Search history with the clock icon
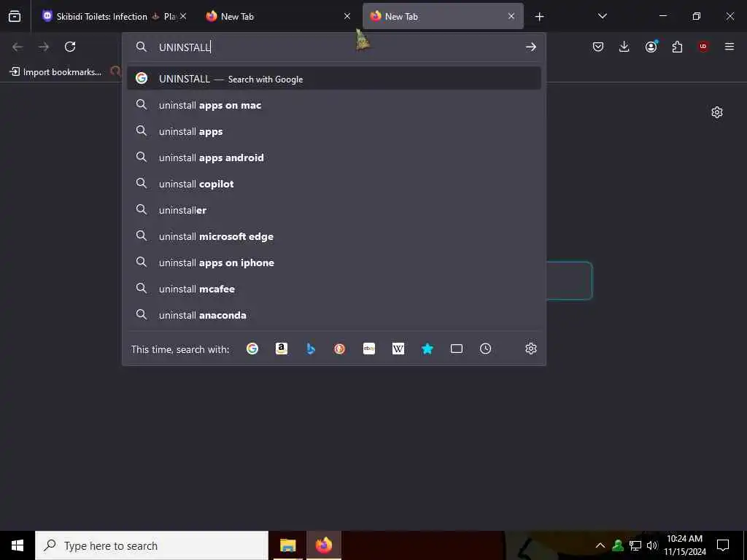 coord(485,349)
